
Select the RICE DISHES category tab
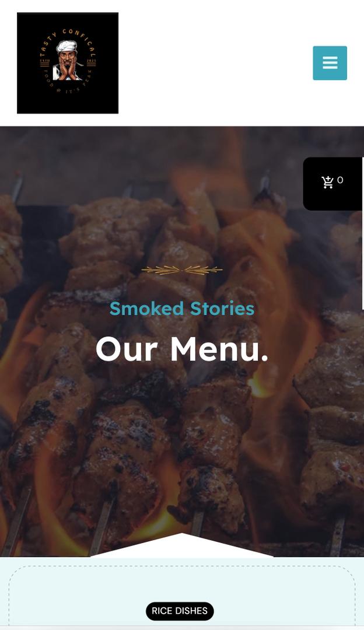pos(180,611)
